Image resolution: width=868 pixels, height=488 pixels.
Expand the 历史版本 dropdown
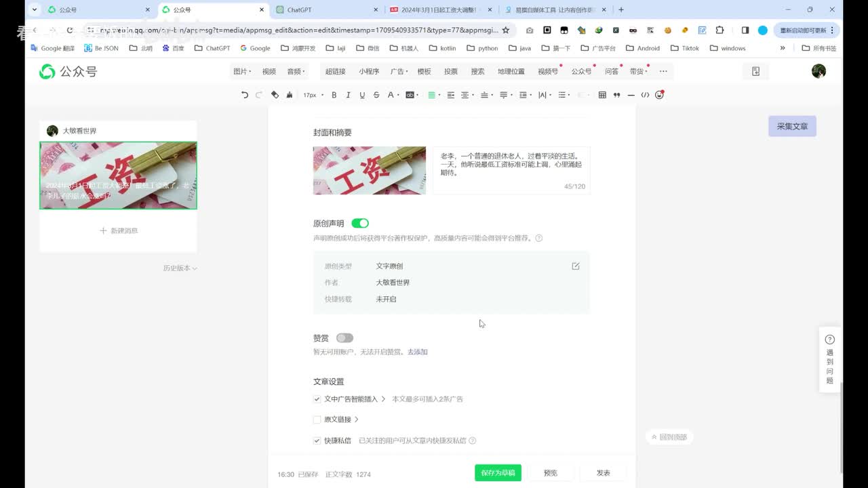tap(180, 268)
